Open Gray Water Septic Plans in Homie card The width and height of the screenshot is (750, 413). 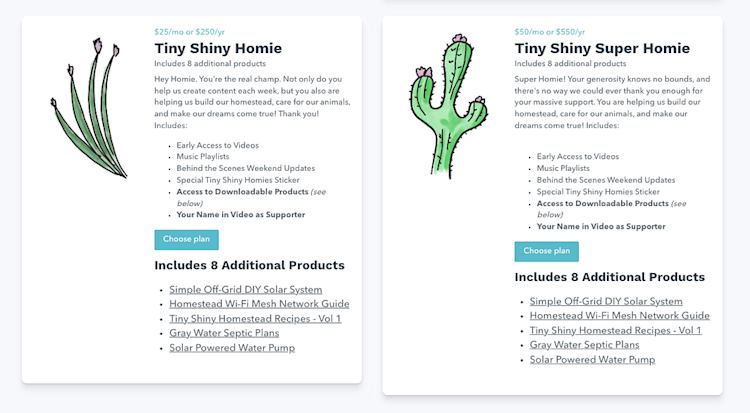[x=222, y=333]
